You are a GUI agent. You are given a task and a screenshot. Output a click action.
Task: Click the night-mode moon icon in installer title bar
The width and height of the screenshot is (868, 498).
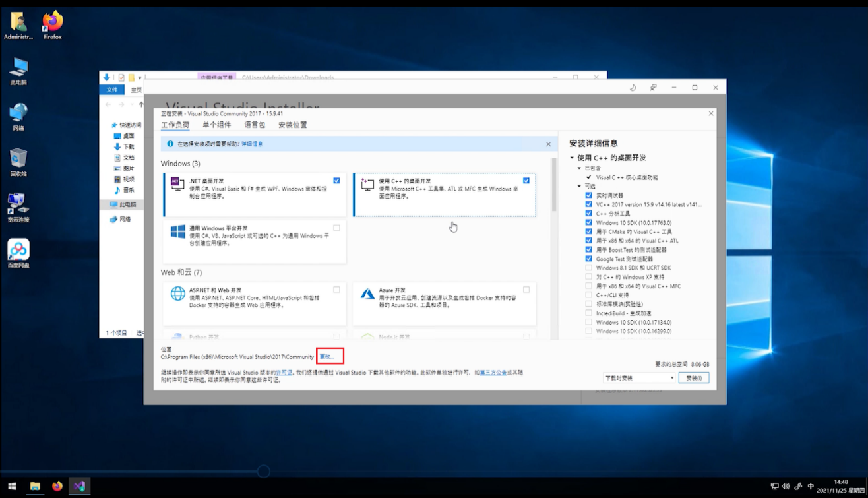(633, 87)
